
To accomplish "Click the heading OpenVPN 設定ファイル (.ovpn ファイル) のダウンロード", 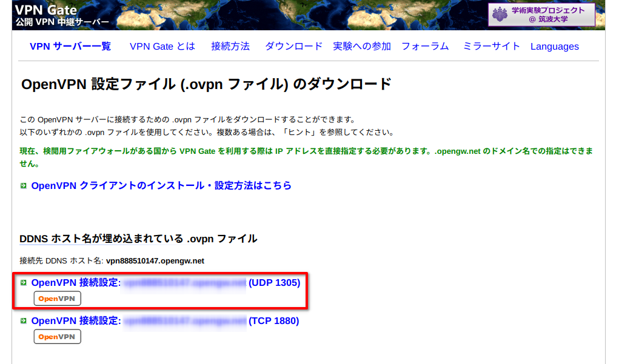I will 206,84.
